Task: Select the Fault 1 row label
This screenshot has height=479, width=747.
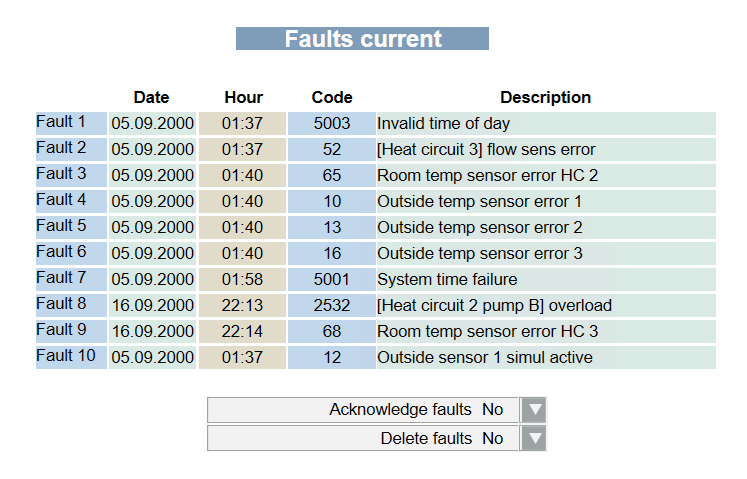Action: 61,123
